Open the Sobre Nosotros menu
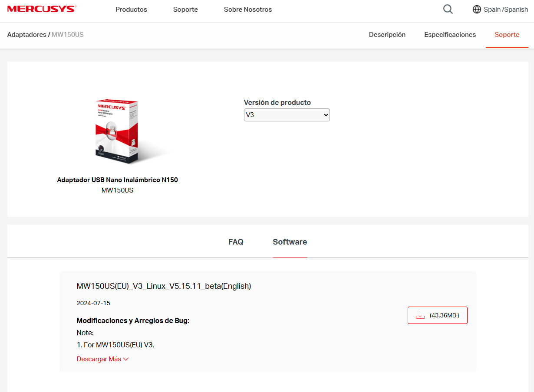 point(248,9)
